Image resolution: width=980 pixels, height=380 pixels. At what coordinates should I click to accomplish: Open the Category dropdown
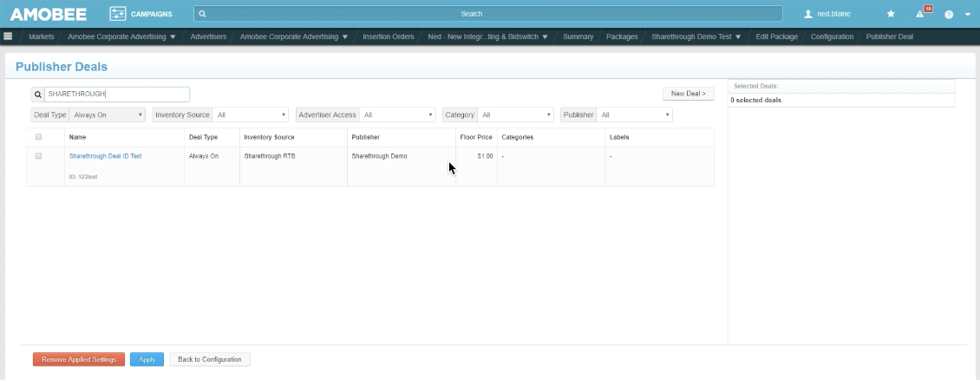(516, 115)
